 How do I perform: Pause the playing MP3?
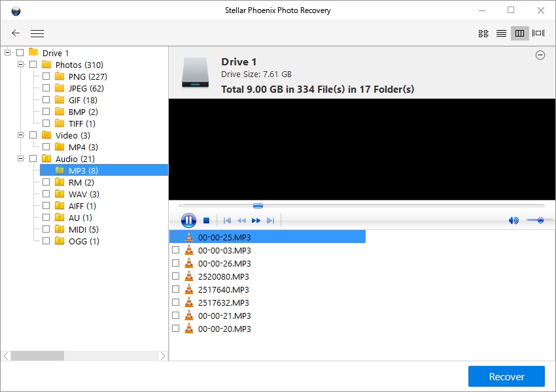(x=188, y=220)
